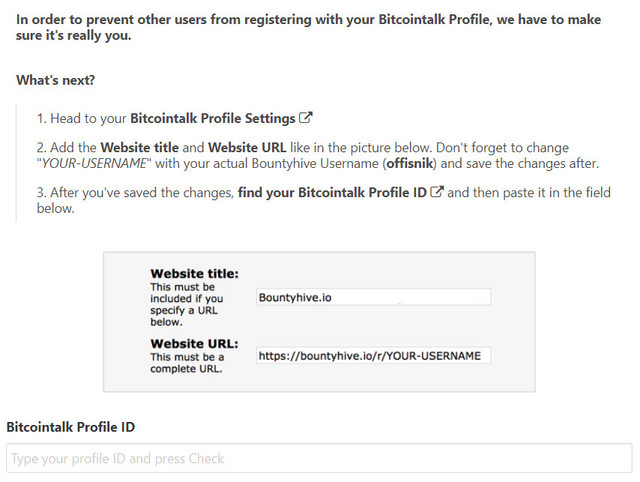Click the bold Website URL: label in picture
Viewport: 640px width, 482px height.
click(x=194, y=344)
